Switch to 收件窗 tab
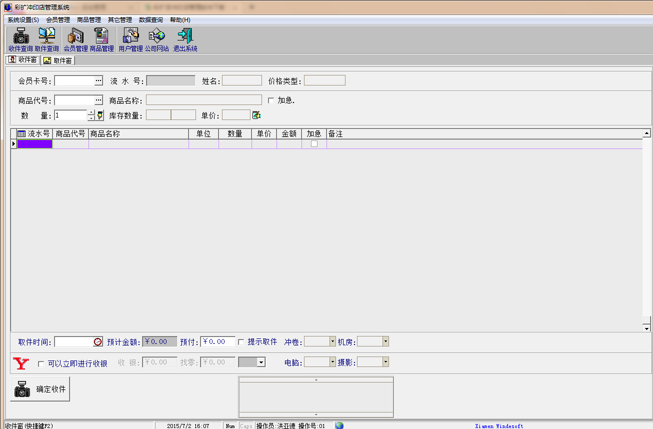653x429 pixels. [x=23, y=60]
